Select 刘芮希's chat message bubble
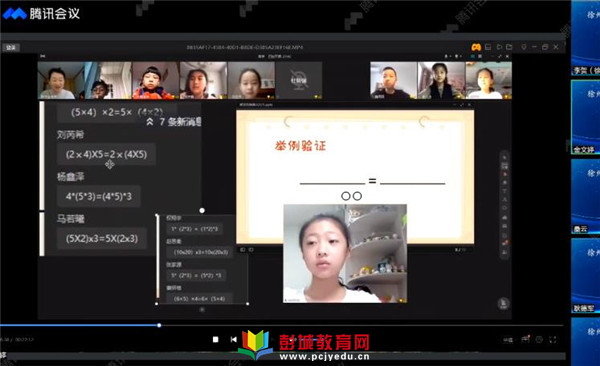Image resolution: width=600 pixels, height=366 pixels. pyautogui.click(x=106, y=154)
